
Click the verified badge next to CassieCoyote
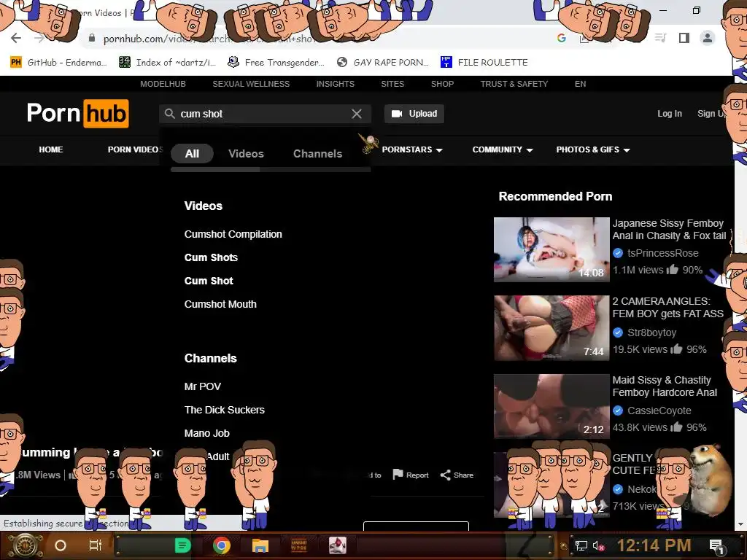(x=618, y=411)
